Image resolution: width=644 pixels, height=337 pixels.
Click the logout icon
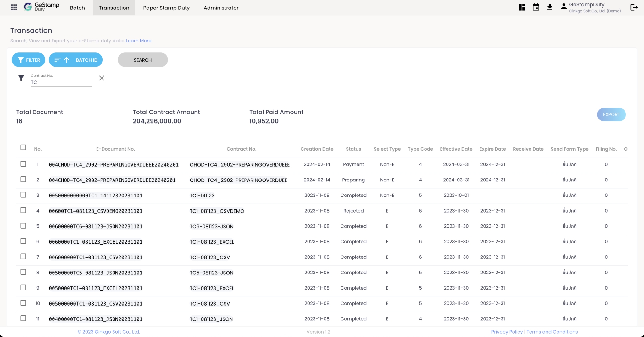pos(634,7)
